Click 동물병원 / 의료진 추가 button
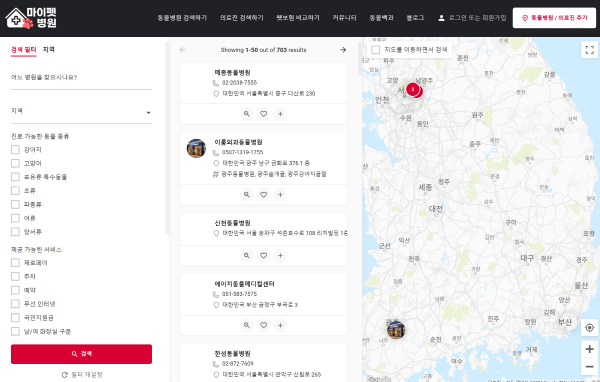Image resolution: width=600 pixels, height=382 pixels. (x=554, y=18)
